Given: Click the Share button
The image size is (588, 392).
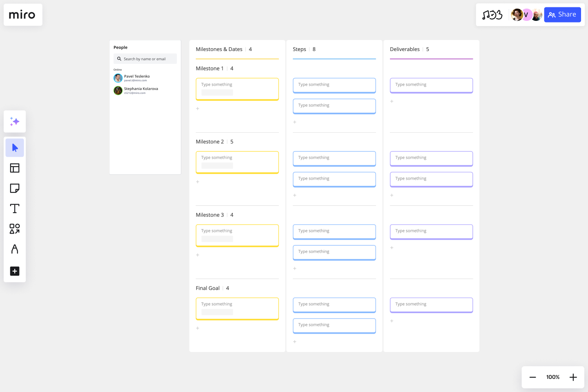Looking at the screenshot, I should 562,15.
